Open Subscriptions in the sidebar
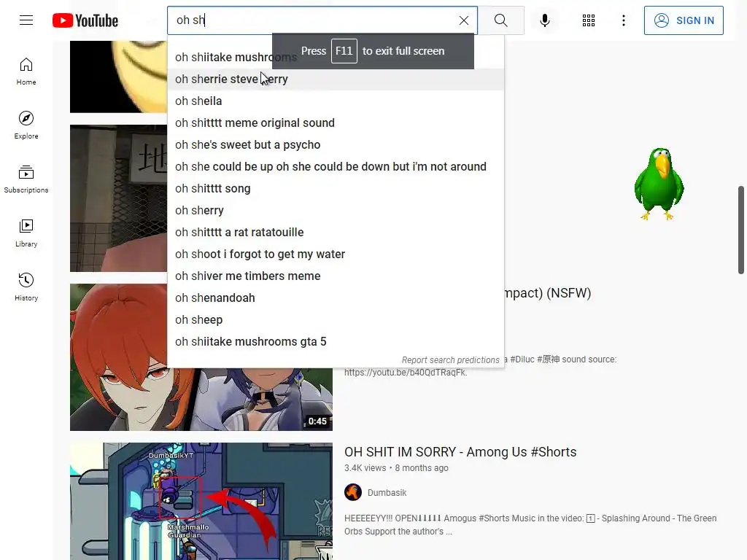The width and height of the screenshot is (747, 560). point(26,179)
